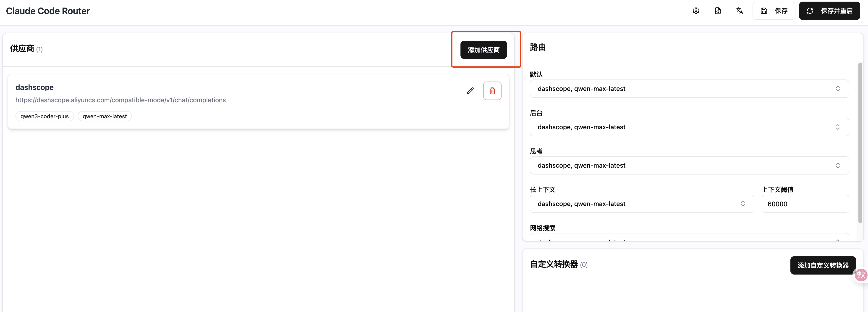Edit the dashscope provider with pencil icon

[470, 91]
